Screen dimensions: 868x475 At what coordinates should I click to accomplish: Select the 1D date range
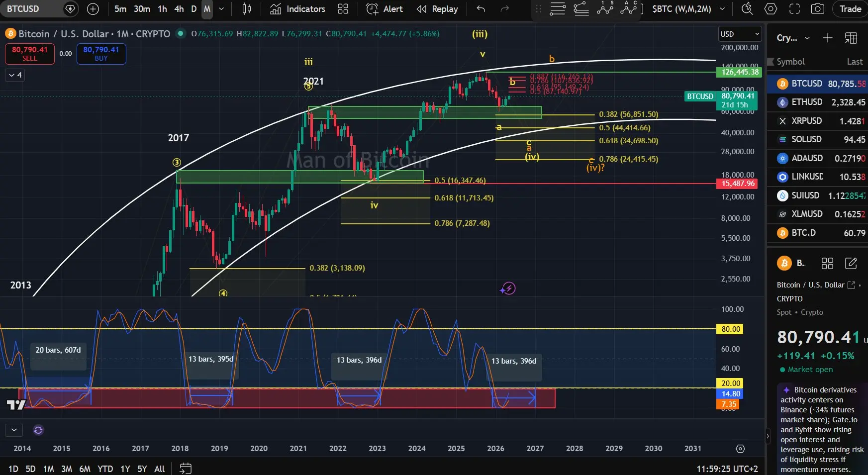coord(13,469)
